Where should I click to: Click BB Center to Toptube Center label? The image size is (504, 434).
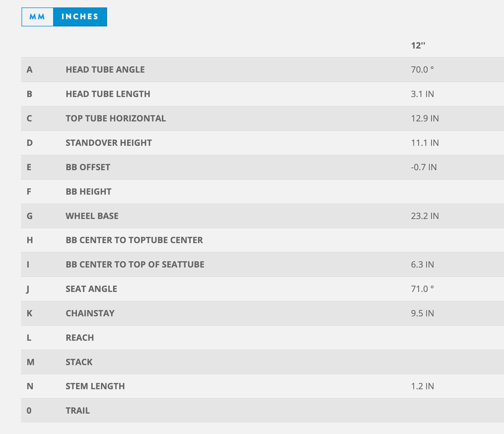pos(134,240)
